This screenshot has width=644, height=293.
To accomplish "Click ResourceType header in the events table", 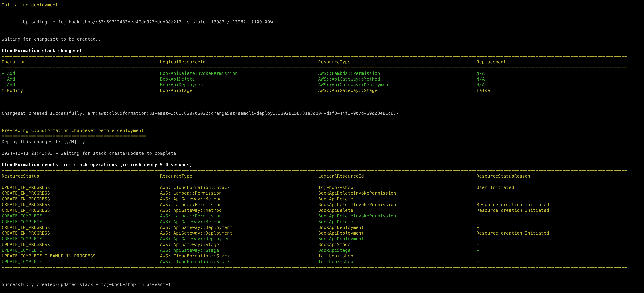I will point(176,176).
